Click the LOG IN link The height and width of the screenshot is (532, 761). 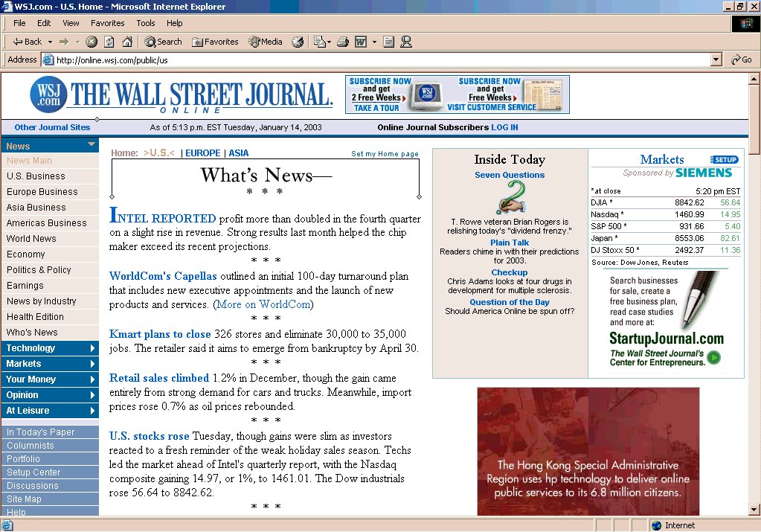504,127
